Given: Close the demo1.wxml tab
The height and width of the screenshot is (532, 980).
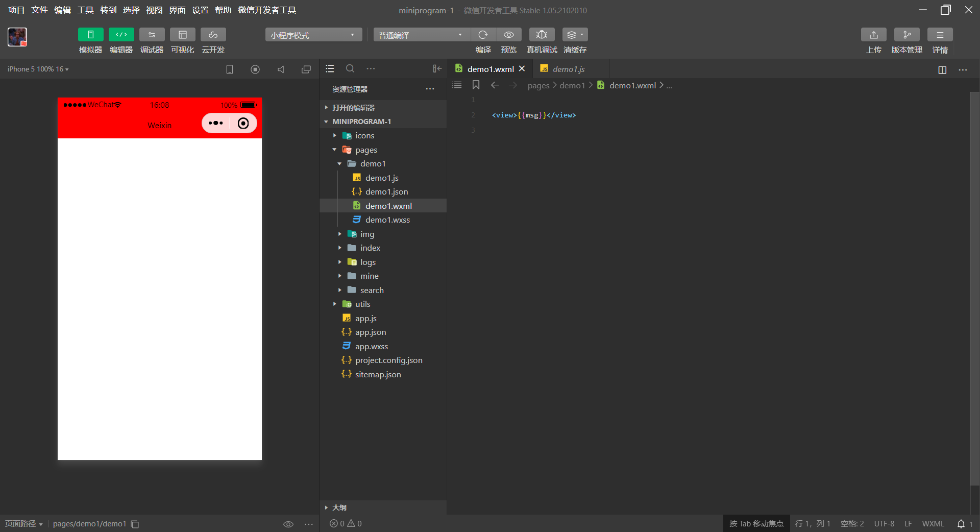Looking at the screenshot, I should [522, 68].
